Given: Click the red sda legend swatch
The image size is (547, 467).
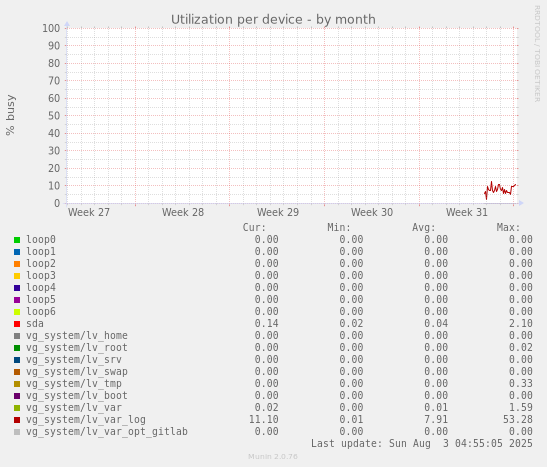Looking at the screenshot, I should [x=17, y=324].
